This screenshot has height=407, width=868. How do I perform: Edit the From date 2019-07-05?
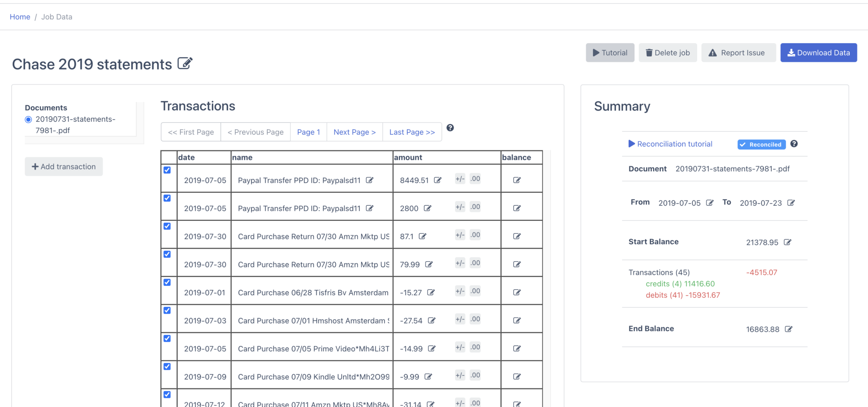pyautogui.click(x=710, y=203)
